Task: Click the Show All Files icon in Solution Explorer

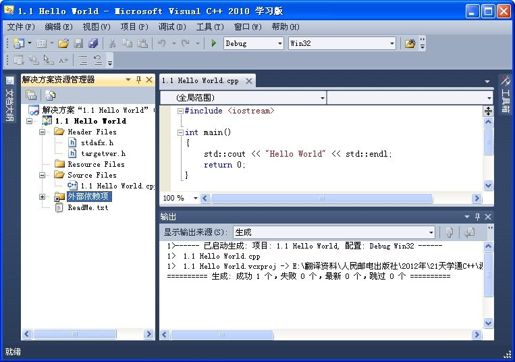Action: (50, 96)
